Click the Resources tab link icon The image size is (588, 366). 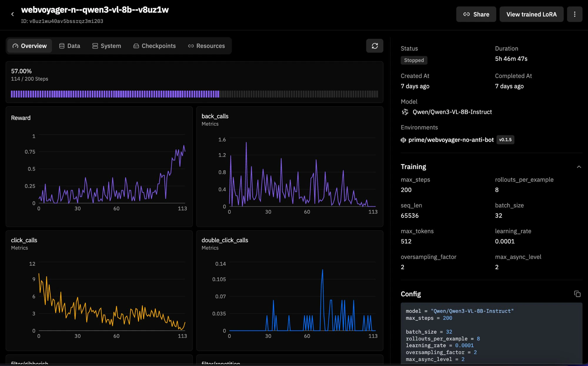point(191,46)
